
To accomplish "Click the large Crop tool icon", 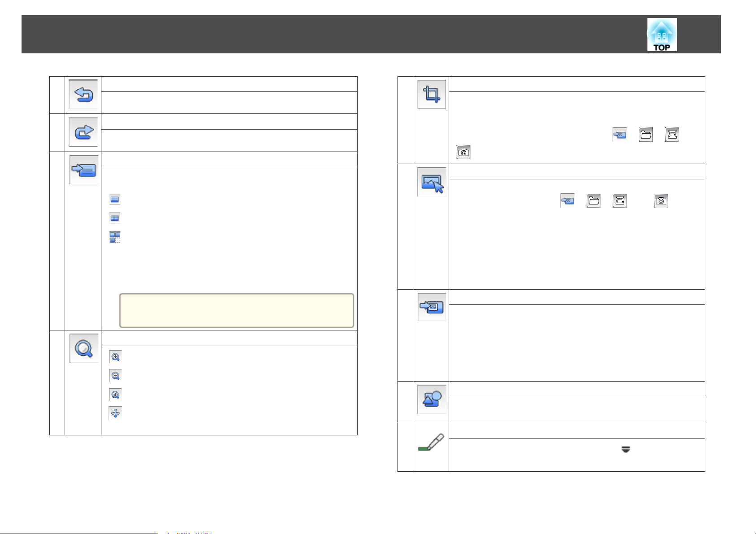I will [432, 94].
